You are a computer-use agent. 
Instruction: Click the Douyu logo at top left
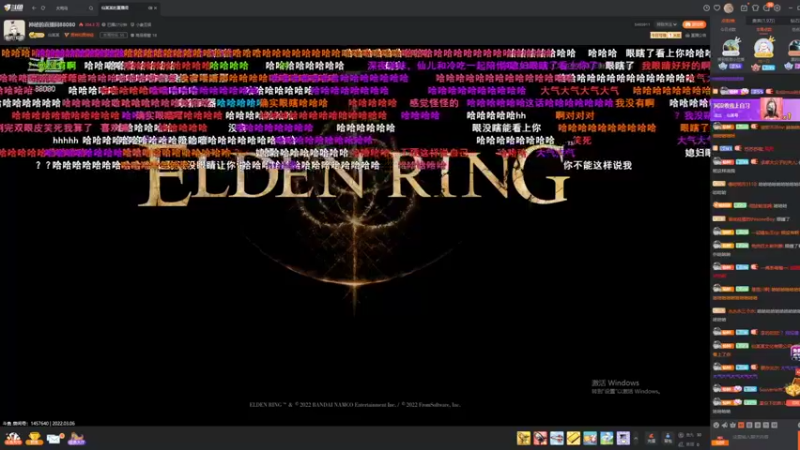point(14,8)
